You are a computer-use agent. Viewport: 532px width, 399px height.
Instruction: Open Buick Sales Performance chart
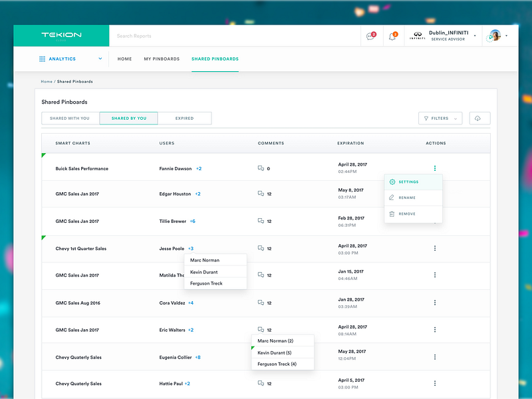click(x=82, y=169)
